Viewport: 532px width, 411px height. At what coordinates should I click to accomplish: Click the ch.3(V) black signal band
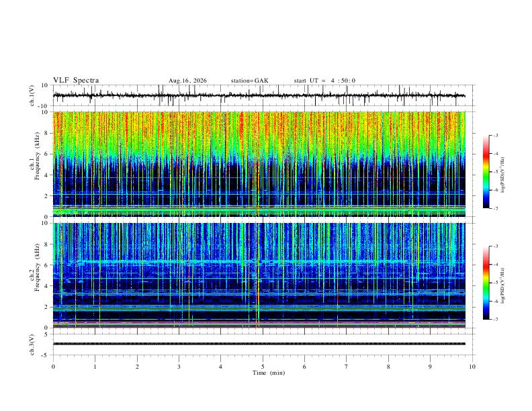click(x=259, y=344)
